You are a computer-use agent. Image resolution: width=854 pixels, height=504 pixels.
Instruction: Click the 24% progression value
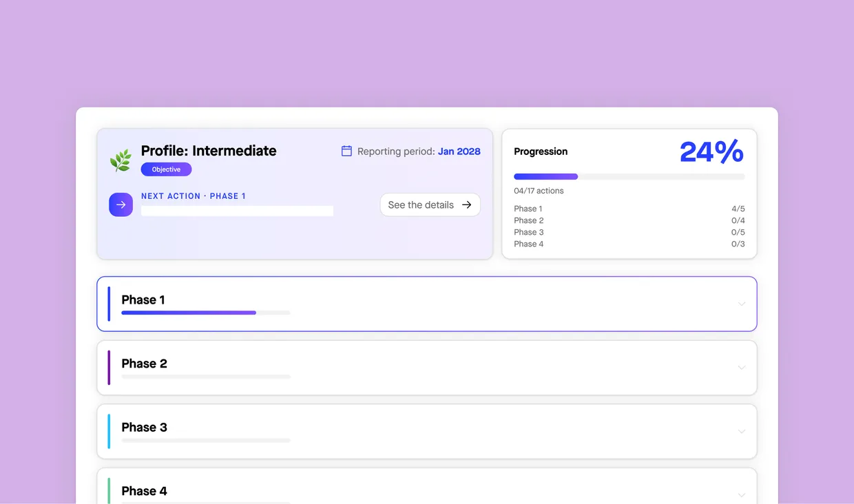tap(711, 152)
